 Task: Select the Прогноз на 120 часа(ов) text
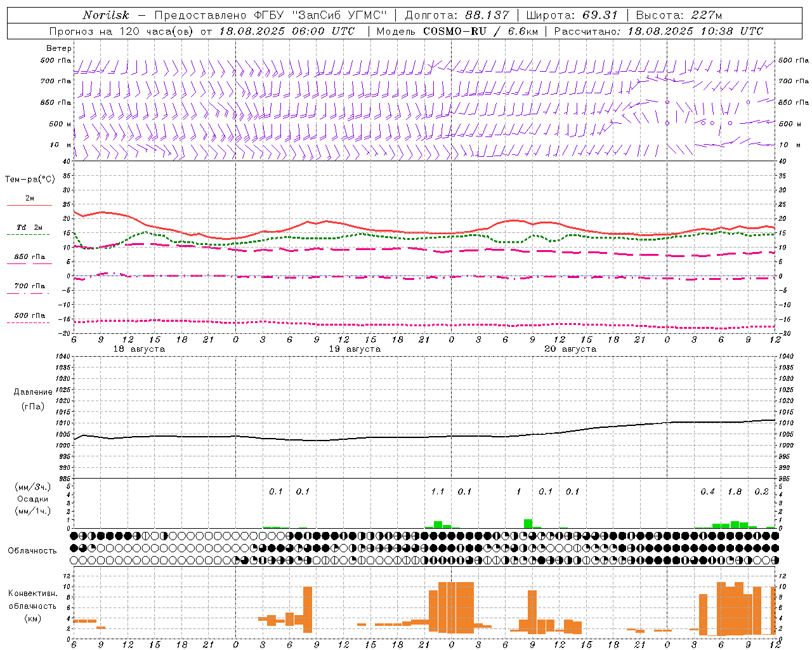122,31
